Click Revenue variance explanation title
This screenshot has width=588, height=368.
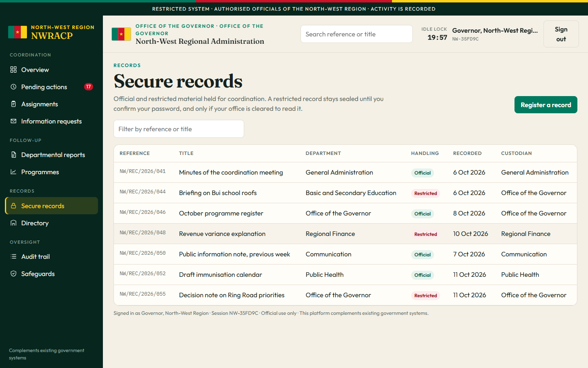tap(222, 234)
